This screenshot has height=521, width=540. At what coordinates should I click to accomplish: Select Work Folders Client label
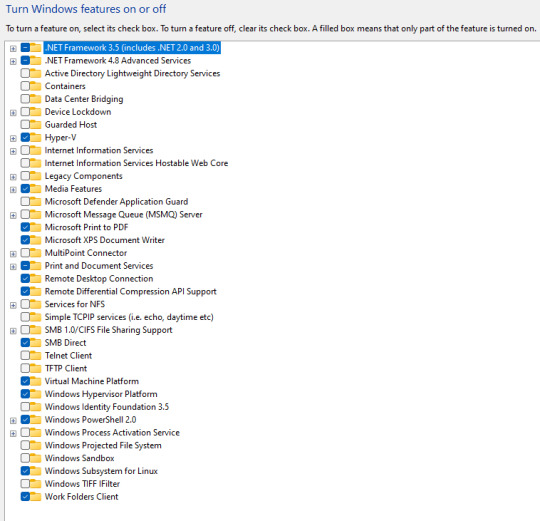82,497
